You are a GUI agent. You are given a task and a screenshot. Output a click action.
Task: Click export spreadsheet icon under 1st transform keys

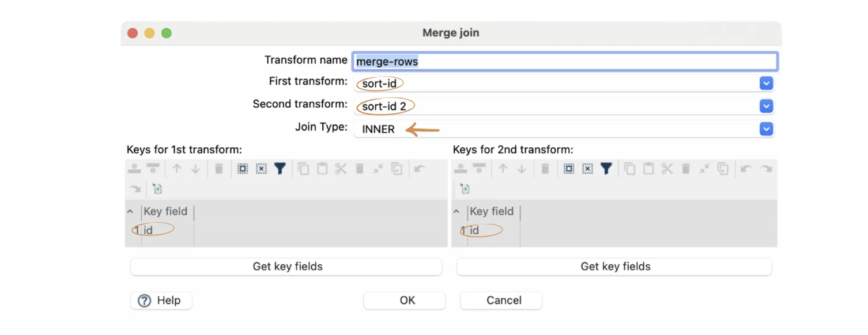pyautogui.click(x=157, y=188)
